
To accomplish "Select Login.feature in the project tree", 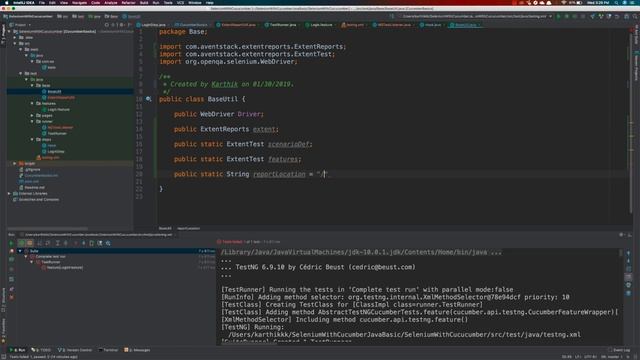I will (x=56, y=109).
